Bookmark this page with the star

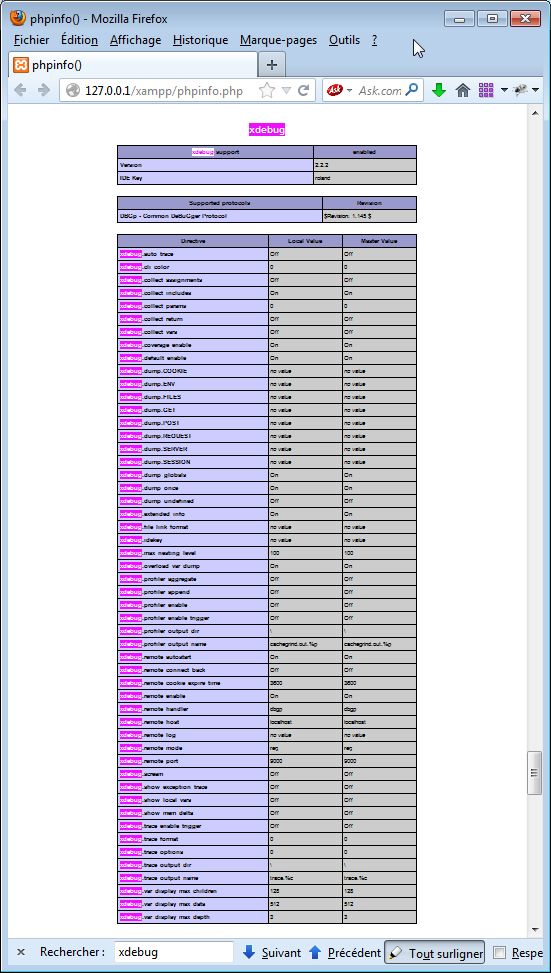[x=267, y=91]
